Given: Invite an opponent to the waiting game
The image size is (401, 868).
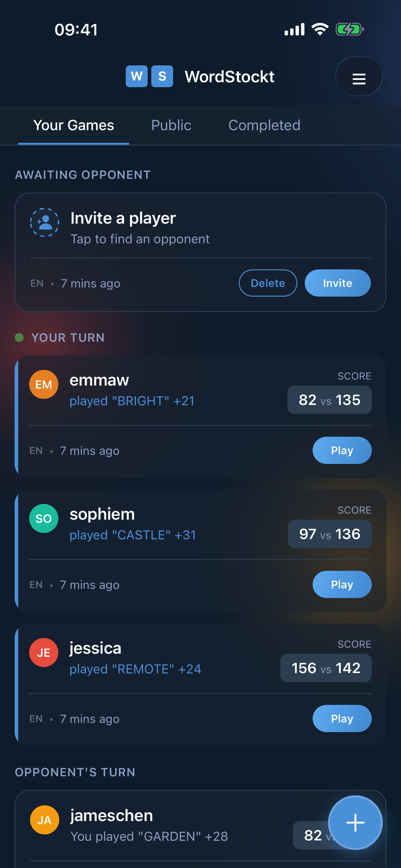Looking at the screenshot, I should [337, 283].
